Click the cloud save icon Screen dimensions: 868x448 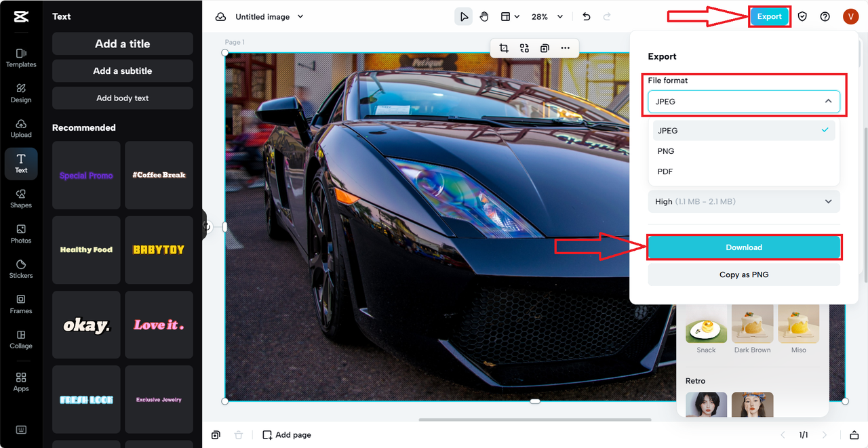click(x=220, y=17)
